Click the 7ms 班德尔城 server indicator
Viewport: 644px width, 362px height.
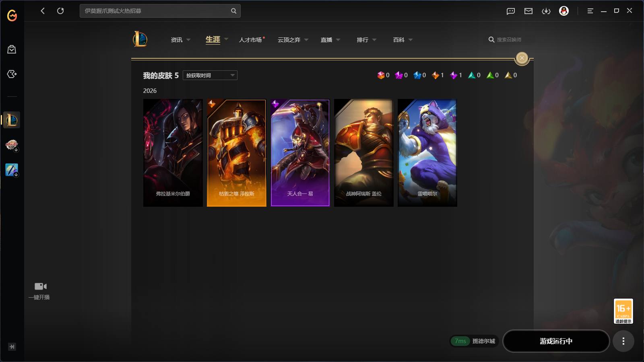475,341
